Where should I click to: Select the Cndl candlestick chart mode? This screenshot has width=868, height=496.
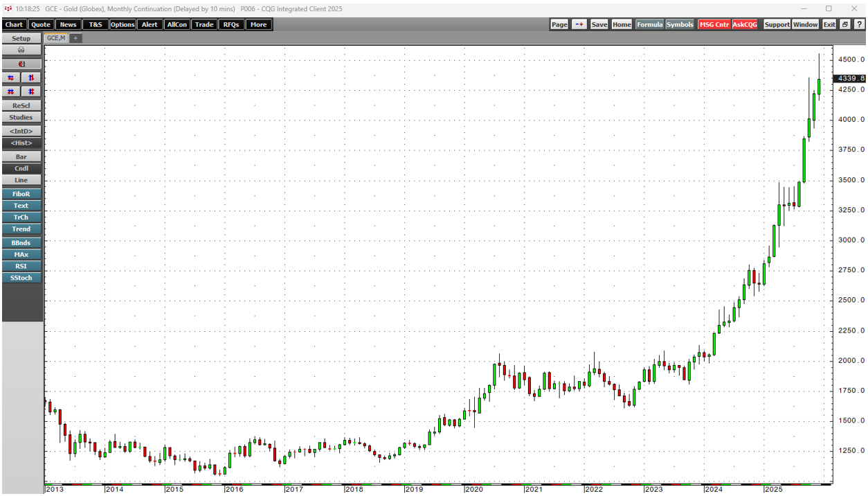[x=21, y=169]
